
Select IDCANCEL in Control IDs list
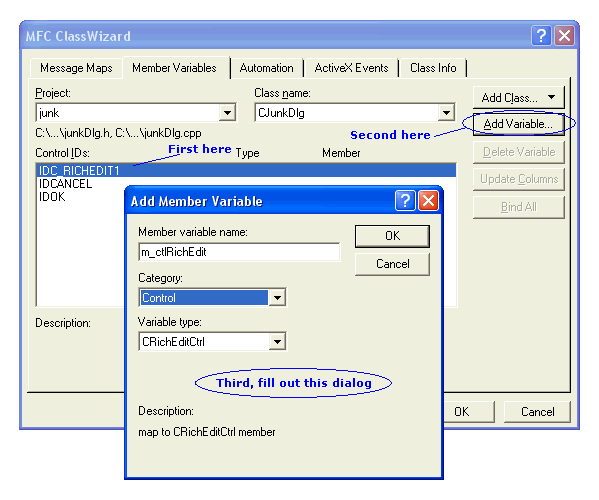coord(65,184)
